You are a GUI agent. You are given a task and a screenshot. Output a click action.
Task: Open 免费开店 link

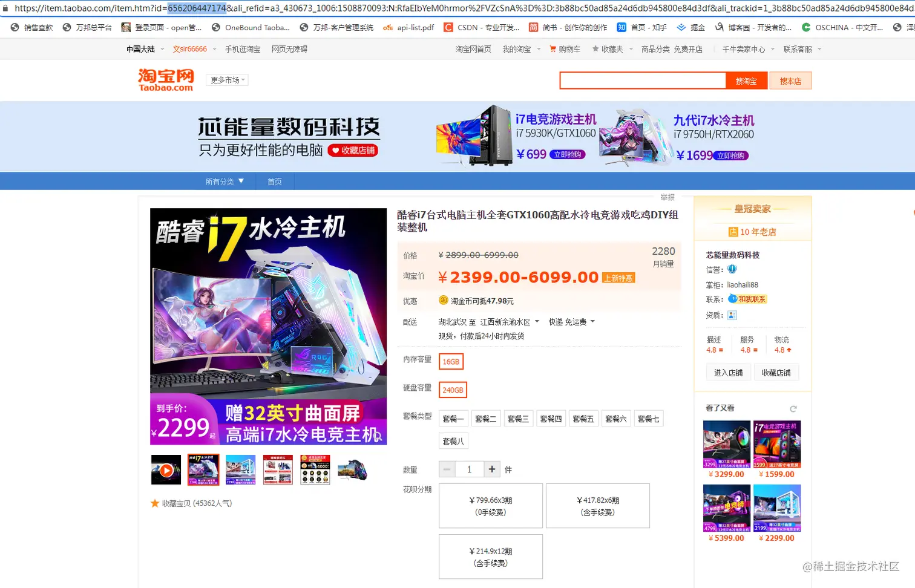[688, 49]
